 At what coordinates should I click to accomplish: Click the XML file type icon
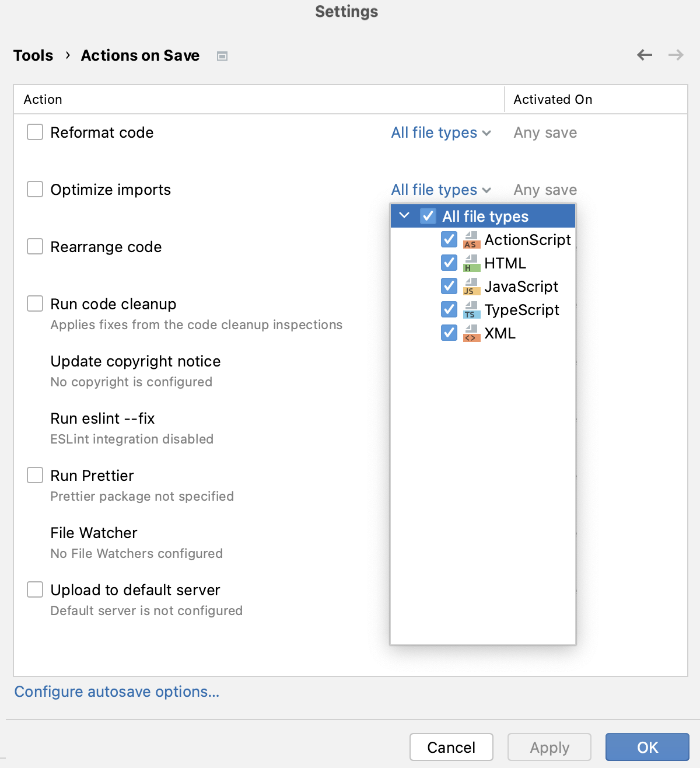(x=472, y=333)
